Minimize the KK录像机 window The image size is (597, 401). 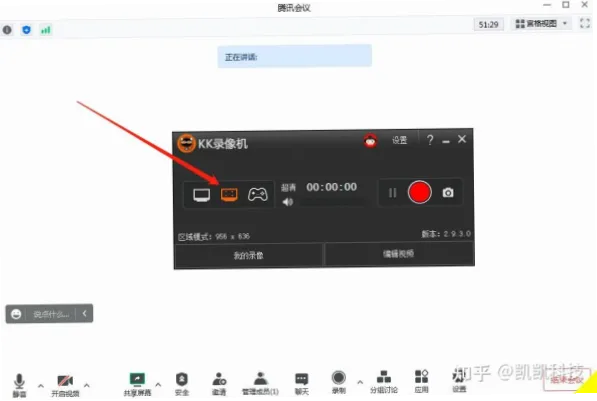point(446,142)
